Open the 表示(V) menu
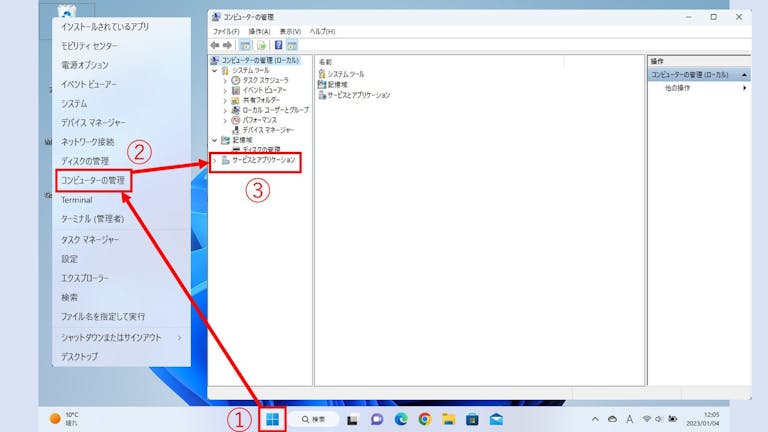The image size is (768, 432). coord(290,31)
